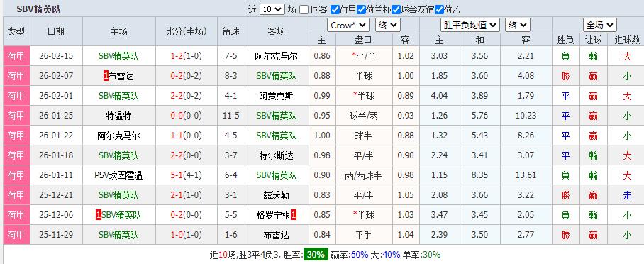Screen dimensions: 644x264
Task: Uncheck the 球会友谊 checkbox
Action: [396, 9]
